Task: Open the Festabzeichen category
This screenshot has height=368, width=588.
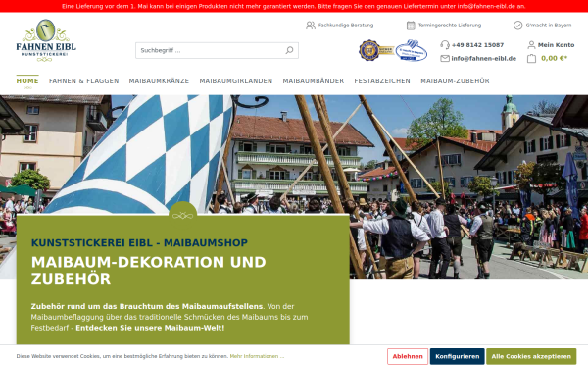Action: pyautogui.click(x=382, y=81)
